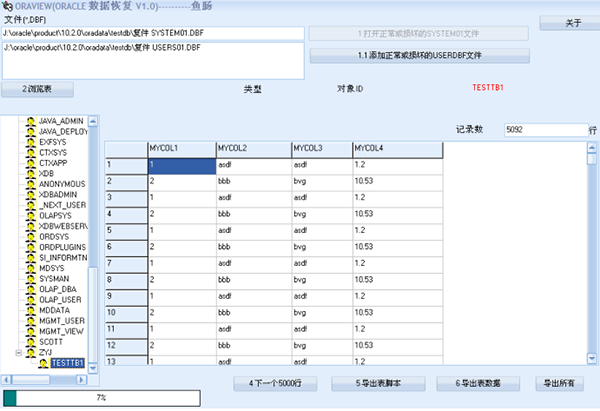Click row header number 10
The height and width of the screenshot is (411, 600).
coord(127,314)
